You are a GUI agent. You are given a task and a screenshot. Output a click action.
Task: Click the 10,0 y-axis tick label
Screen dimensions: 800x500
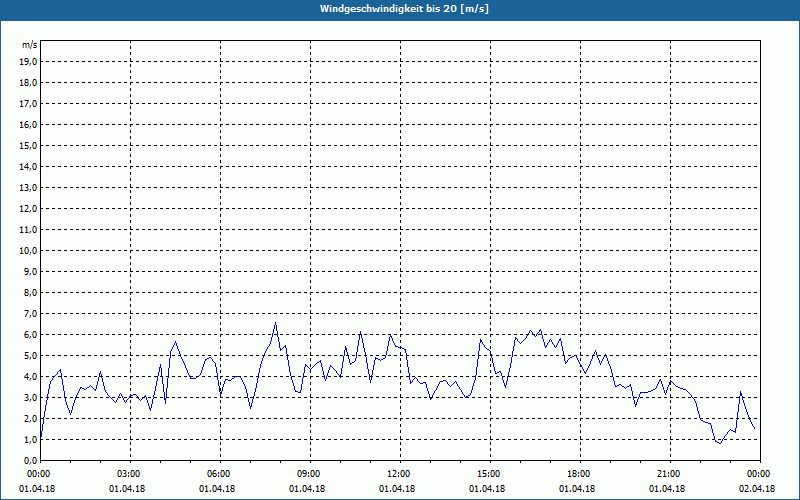[29, 251]
